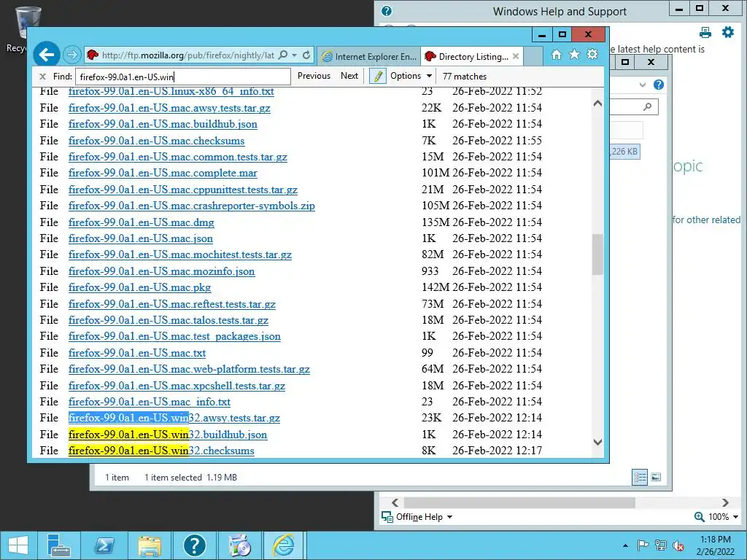
Task: Open IE Tools gear menu
Action: pos(592,54)
